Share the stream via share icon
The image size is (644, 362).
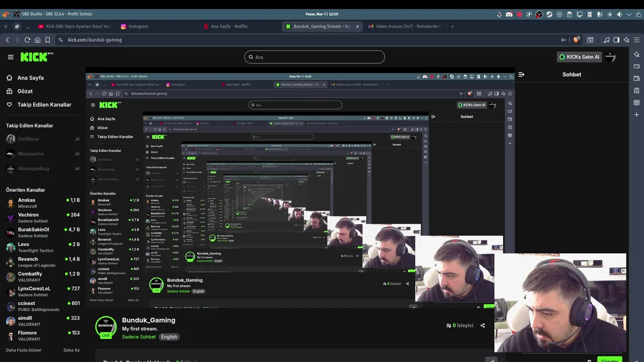[482, 325]
